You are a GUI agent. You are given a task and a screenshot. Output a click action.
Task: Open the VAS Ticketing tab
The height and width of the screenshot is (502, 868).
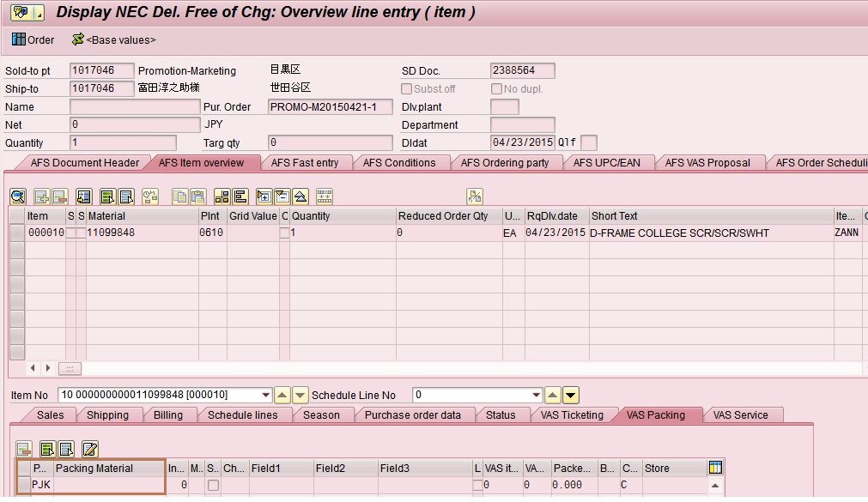(572, 414)
